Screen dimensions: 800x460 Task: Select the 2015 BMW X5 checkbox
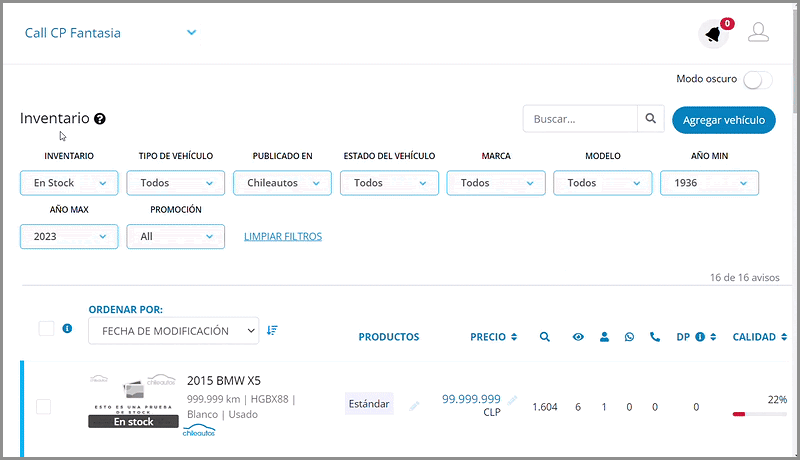point(43,406)
